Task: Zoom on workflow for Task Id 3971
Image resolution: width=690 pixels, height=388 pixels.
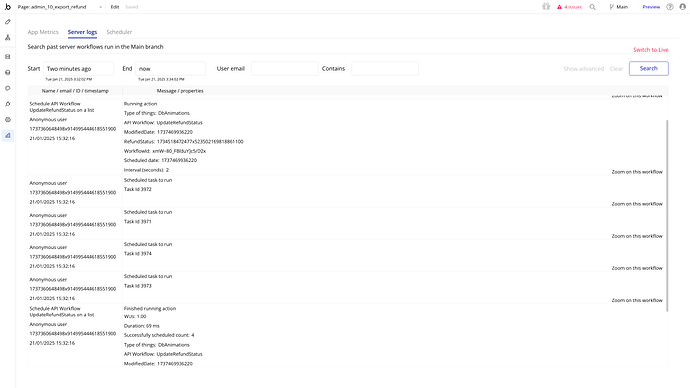Action: tap(637, 236)
